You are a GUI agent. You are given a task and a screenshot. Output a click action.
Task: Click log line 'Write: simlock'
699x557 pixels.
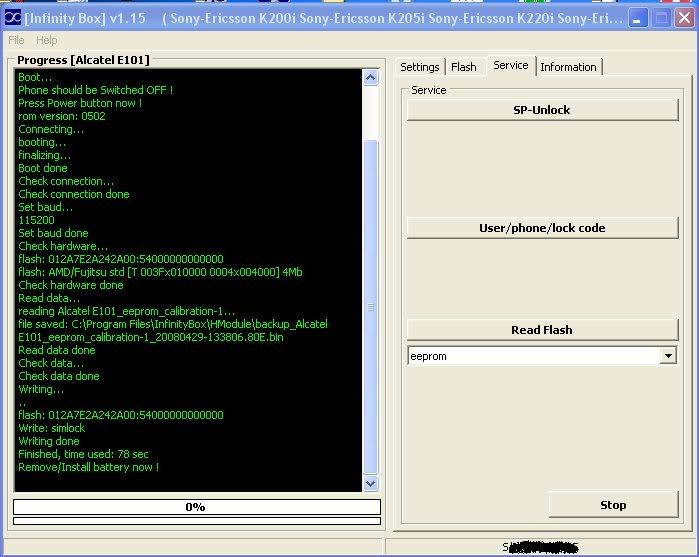(52, 428)
